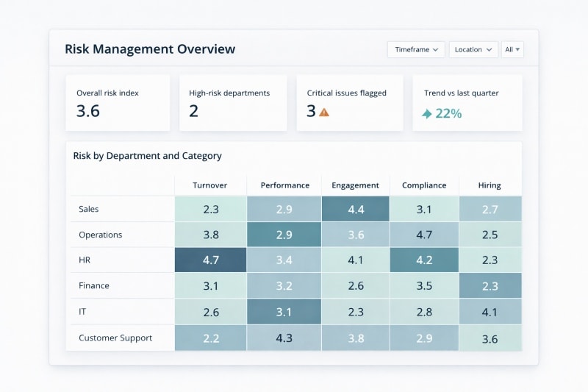
Task: Click Operations Compliance cell 4.7
Action: coord(424,235)
